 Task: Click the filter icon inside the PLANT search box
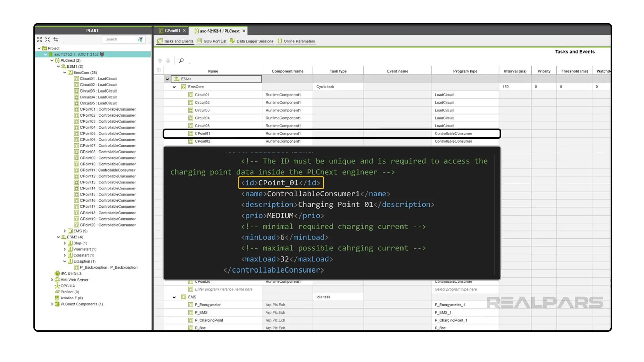coord(141,40)
